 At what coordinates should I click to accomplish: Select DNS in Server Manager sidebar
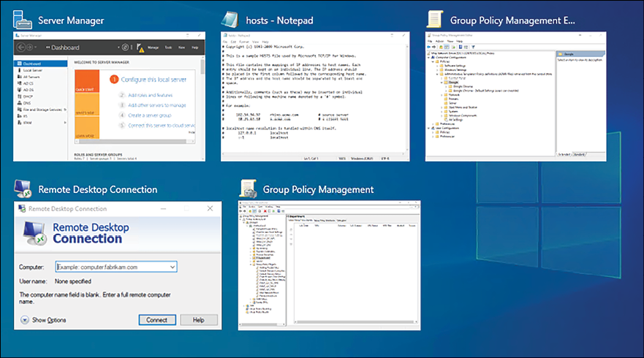pyautogui.click(x=27, y=103)
